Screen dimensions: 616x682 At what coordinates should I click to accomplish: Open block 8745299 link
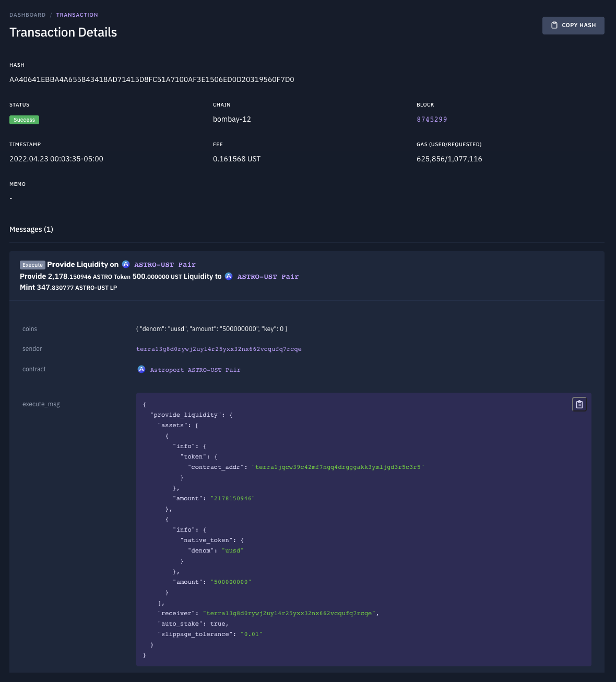(432, 120)
